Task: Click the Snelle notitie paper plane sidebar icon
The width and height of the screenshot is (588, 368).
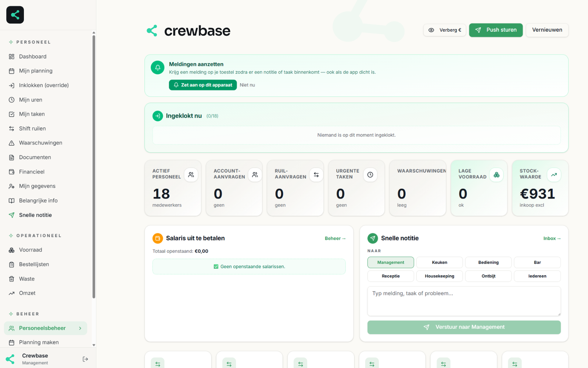Action: pos(11,215)
